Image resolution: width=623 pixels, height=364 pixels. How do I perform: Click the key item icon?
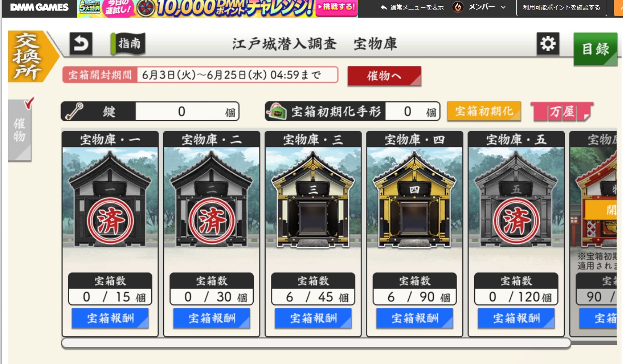point(74,112)
